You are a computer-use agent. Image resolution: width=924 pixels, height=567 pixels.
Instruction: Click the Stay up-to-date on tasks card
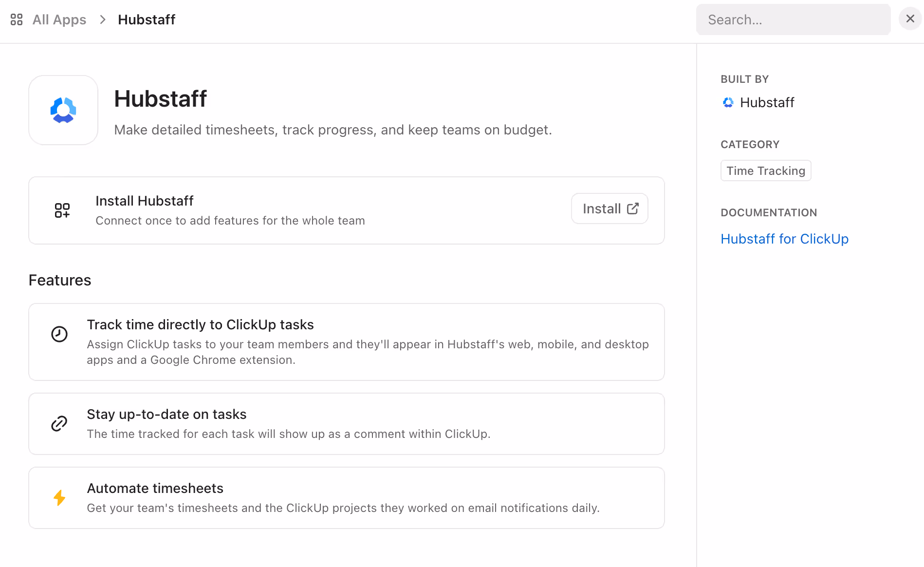346,423
